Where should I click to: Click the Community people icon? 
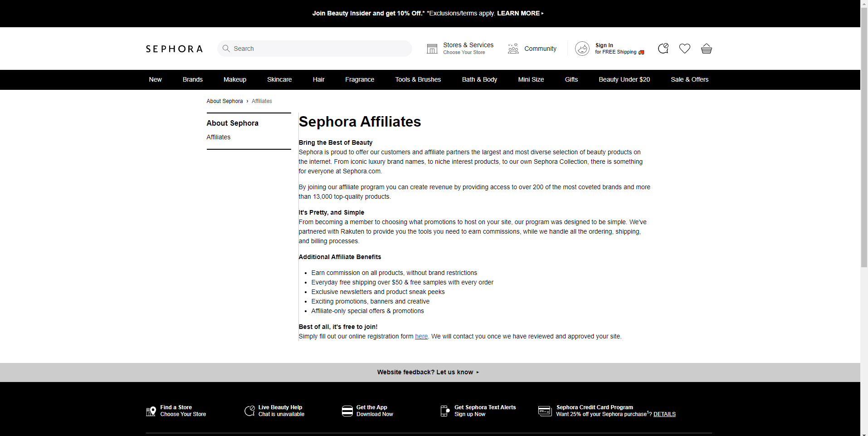pyautogui.click(x=513, y=49)
